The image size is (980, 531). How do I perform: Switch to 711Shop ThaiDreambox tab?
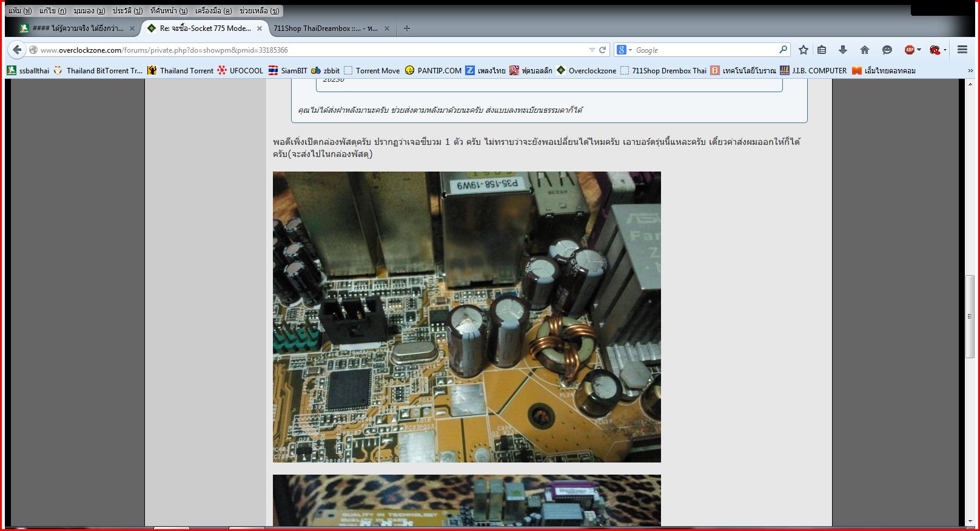[326, 28]
